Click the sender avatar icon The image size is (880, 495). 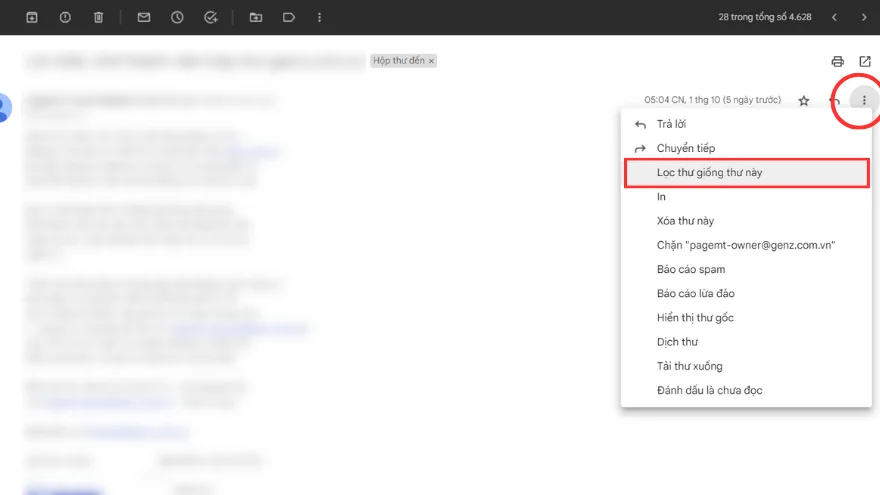coord(4,107)
